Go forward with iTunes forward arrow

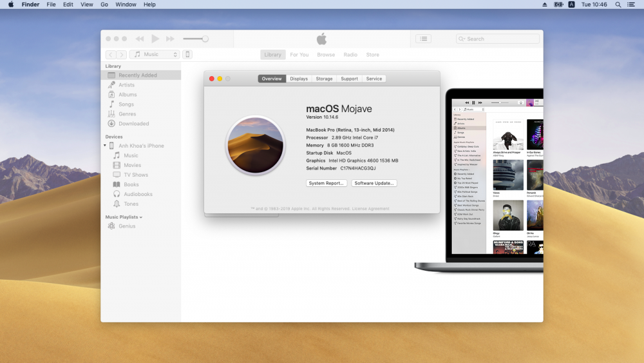[121, 54]
